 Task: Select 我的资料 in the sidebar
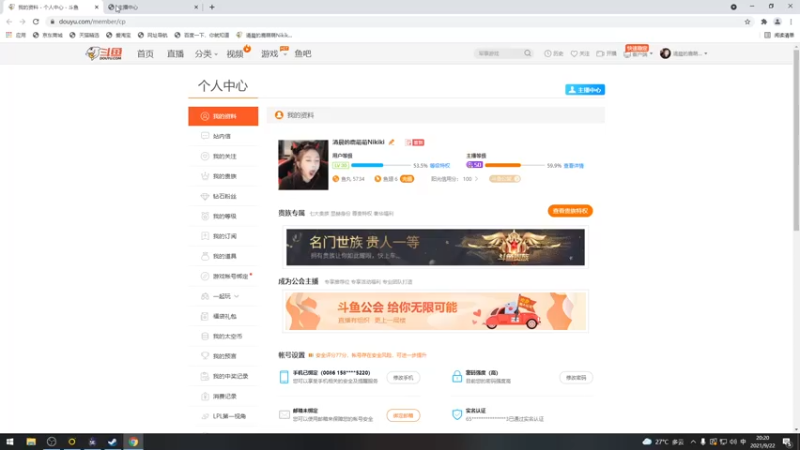[x=223, y=116]
